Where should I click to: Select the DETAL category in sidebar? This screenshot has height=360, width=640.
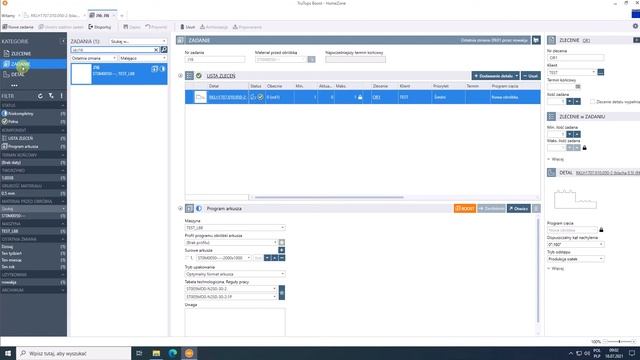tap(33, 75)
